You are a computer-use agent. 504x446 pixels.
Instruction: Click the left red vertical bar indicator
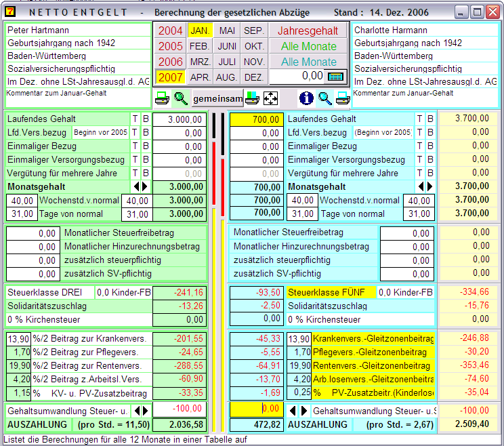coord(214,171)
